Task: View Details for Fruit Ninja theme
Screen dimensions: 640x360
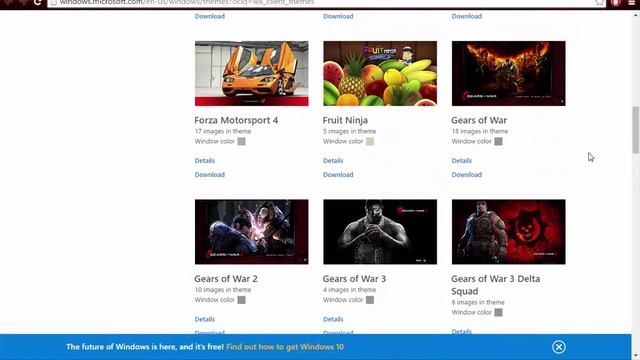Action: 333,161
